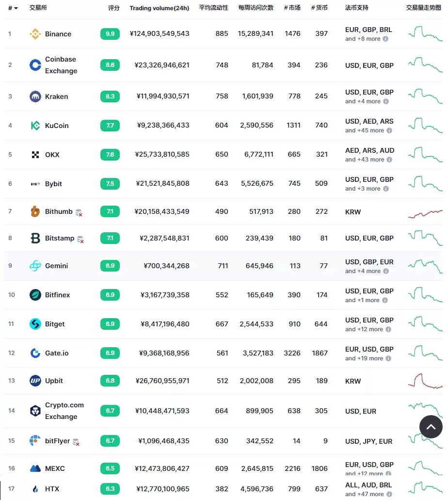Click the reserves warning icon beside Bithumb

click(x=79, y=213)
